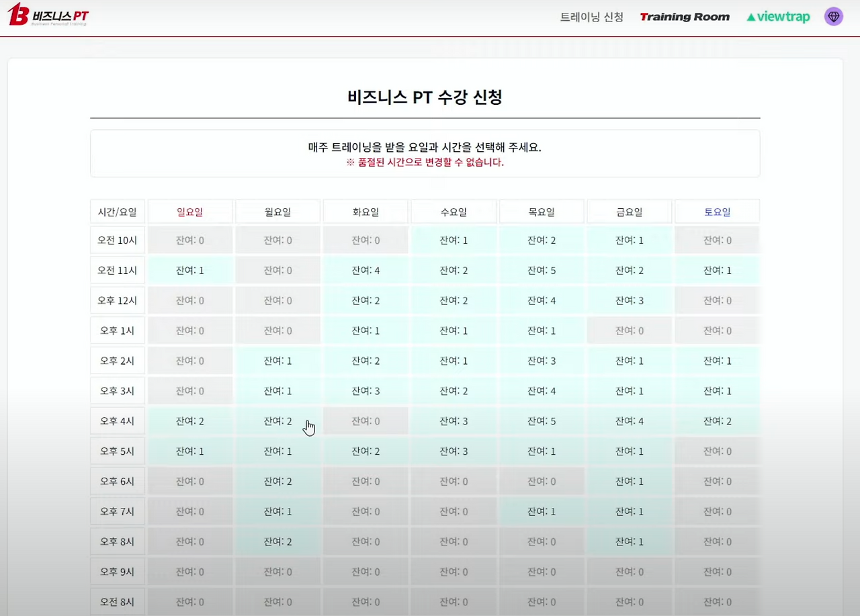Select 토요일 오후 2시 slot
Viewport: 860px width, 616px height.
tap(718, 361)
